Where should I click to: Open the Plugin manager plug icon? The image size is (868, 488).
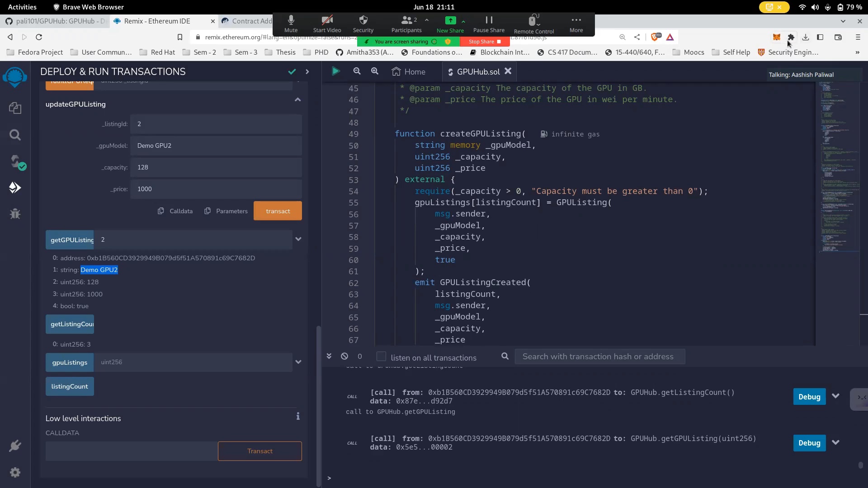pos(15,446)
